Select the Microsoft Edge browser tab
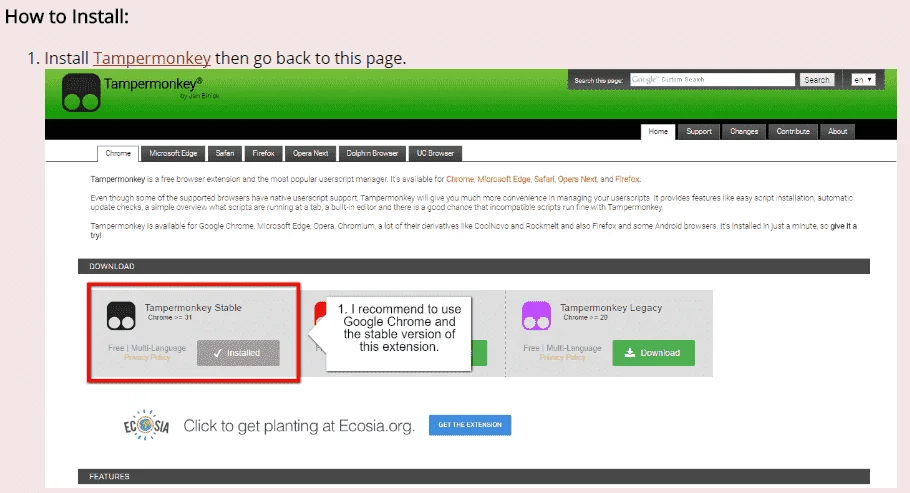Screen dimensions: 910x493 [173, 153]
